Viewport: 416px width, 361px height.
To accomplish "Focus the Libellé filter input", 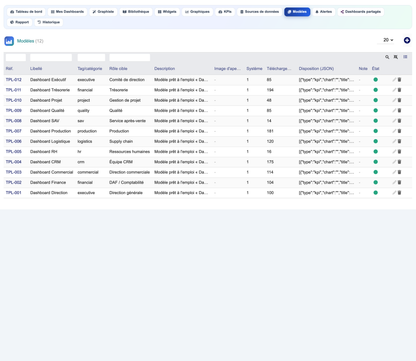I will tap(51, 57).
